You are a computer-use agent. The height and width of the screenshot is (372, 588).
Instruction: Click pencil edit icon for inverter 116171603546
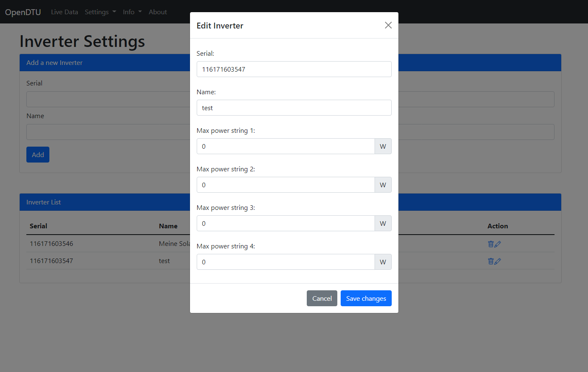[498, 244]
